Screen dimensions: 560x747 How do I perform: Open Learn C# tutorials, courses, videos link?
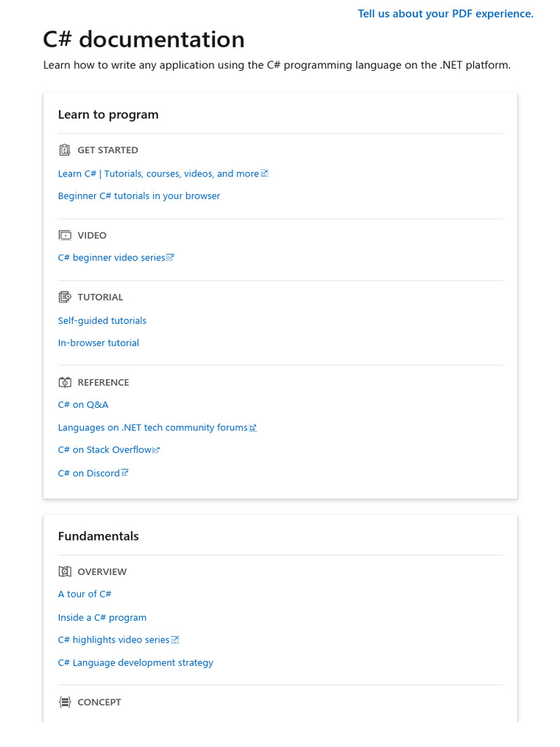(x=158, y=174)
